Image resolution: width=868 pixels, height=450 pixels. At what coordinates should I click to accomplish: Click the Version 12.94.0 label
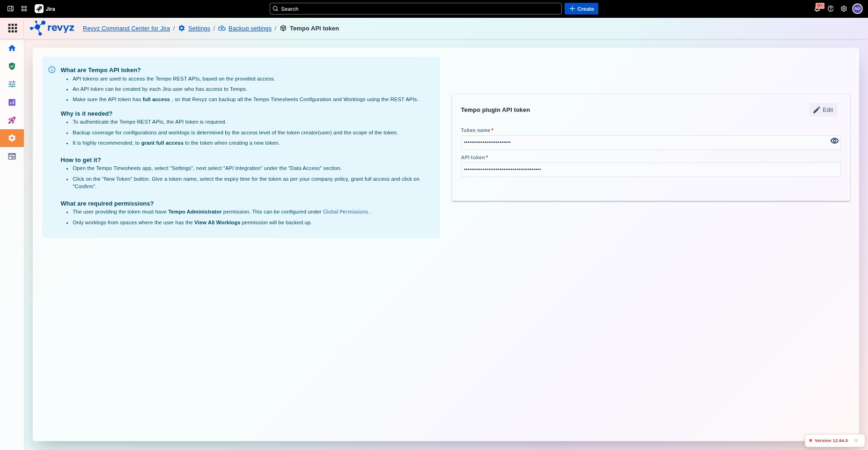(x=831, y=441)
